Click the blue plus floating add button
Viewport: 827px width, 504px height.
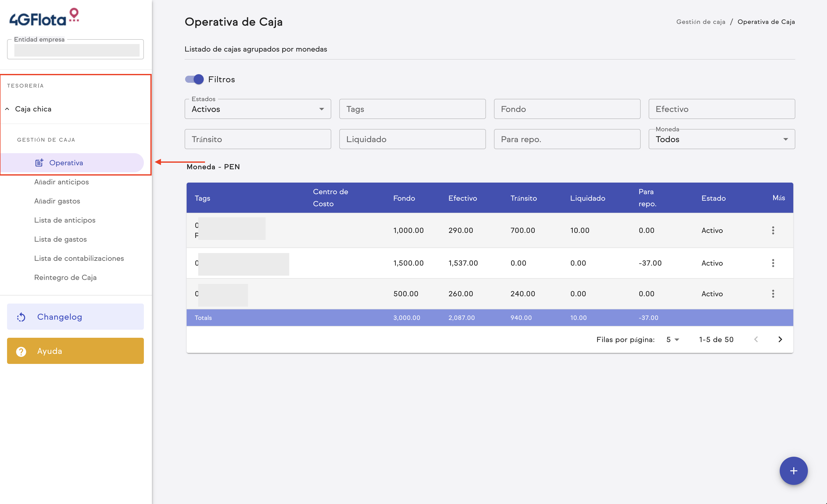(794, 471)
